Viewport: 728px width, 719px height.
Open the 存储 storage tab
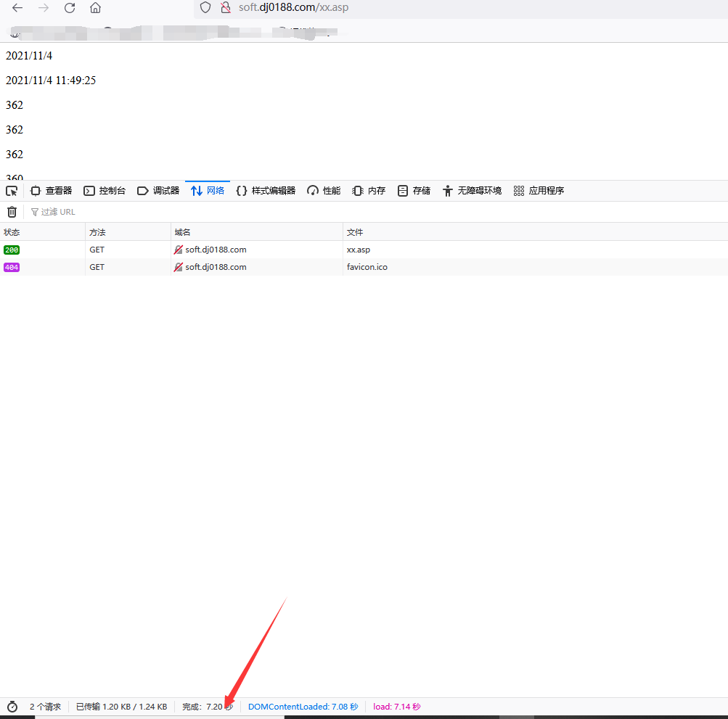[414, 191]
